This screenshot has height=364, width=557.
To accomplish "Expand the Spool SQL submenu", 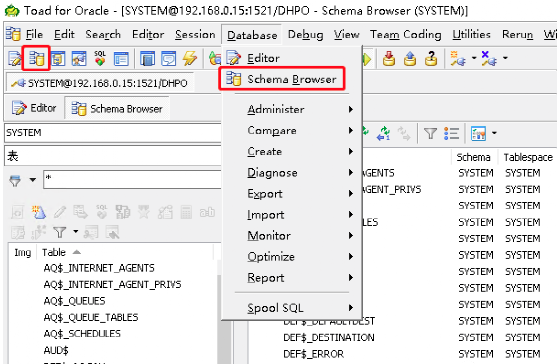I will (292, 308).
